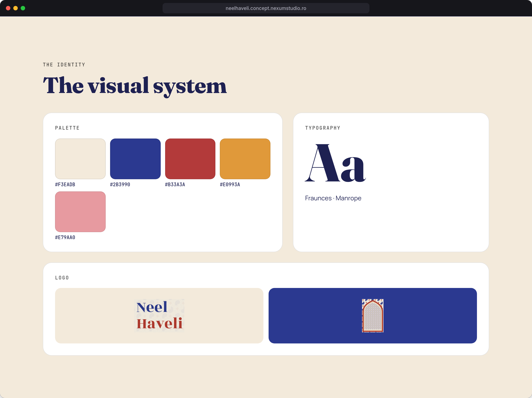Click the #B33A3A hex code text
The image size is (532, 398).
(175, 184)
